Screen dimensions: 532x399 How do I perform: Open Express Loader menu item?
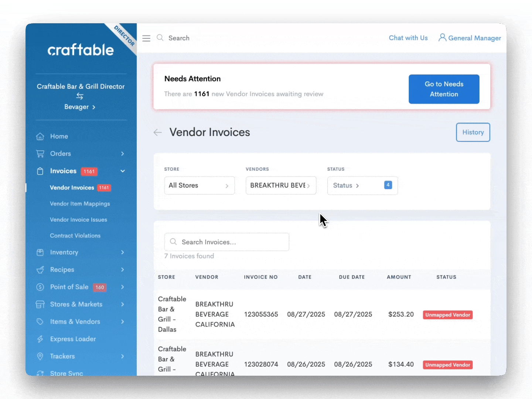[x=73, y=339]
